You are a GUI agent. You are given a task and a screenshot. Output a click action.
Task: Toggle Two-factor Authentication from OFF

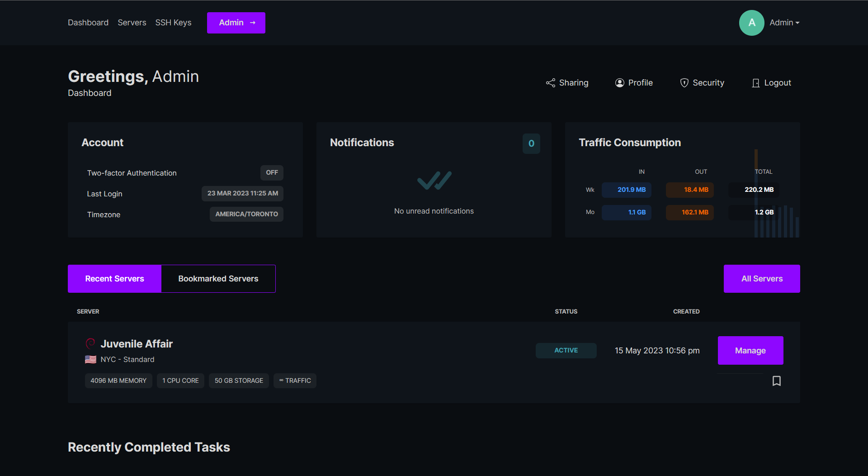click(x=272, y=172)
